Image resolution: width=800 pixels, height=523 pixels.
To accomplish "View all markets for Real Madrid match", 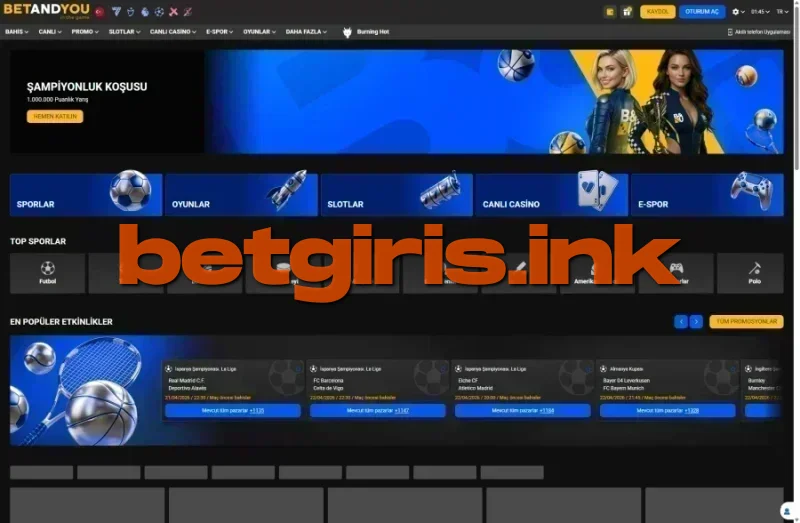I will (x=233, y=411).
